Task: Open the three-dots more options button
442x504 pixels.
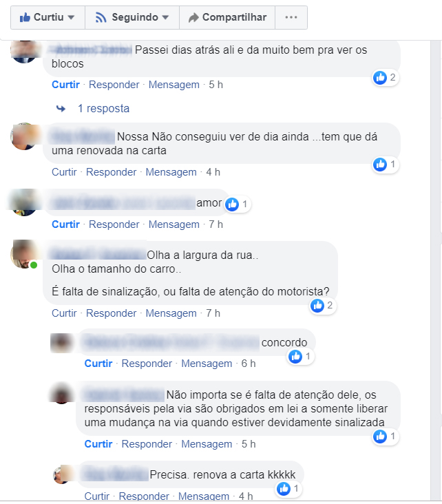Action: click(291, 17)
